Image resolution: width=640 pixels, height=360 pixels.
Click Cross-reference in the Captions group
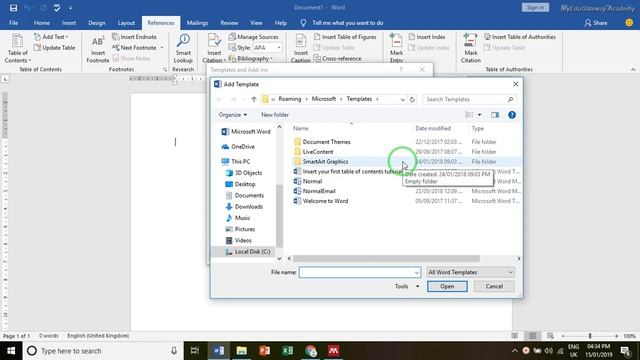pyautogui.click(x=338, y=58)
